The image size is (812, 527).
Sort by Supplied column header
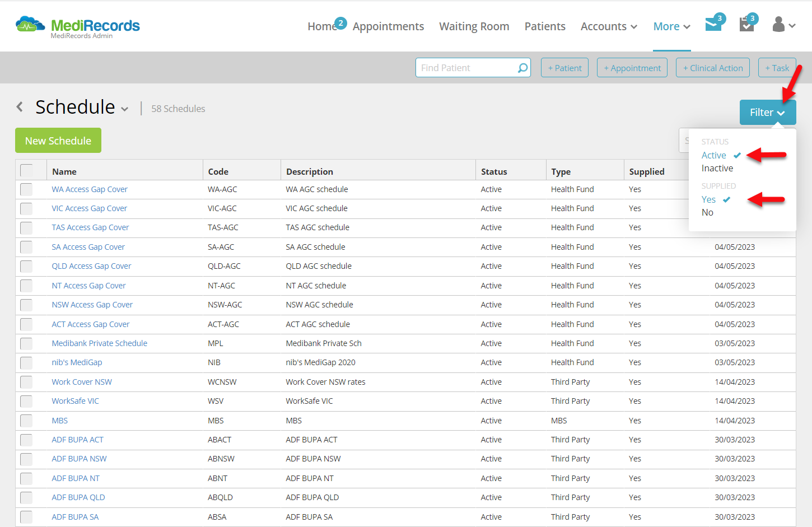click(647, 171)
